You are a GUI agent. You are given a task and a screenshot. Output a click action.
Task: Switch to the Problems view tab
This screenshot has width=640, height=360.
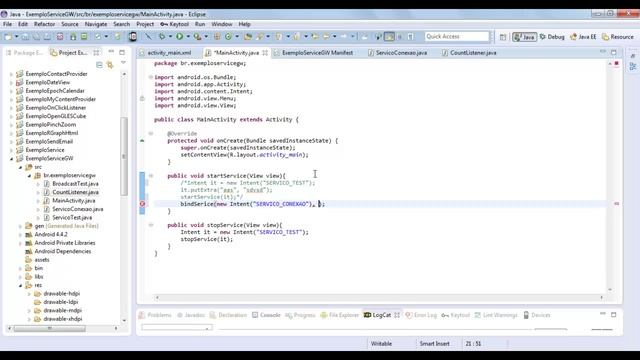click(155, 315)
